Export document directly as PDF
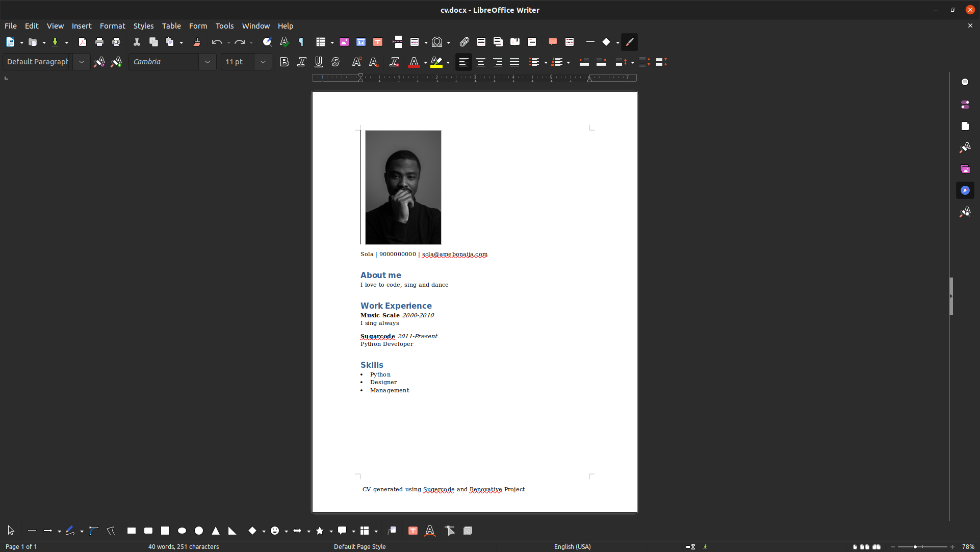The width and height of the screenshot is (980, 552). 82,42
